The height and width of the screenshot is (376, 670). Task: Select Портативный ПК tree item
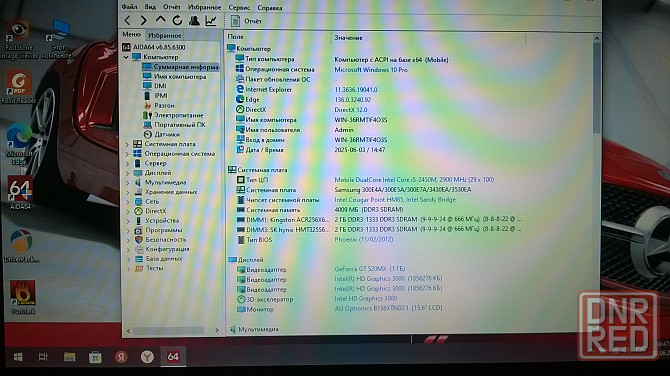[174, 125]
